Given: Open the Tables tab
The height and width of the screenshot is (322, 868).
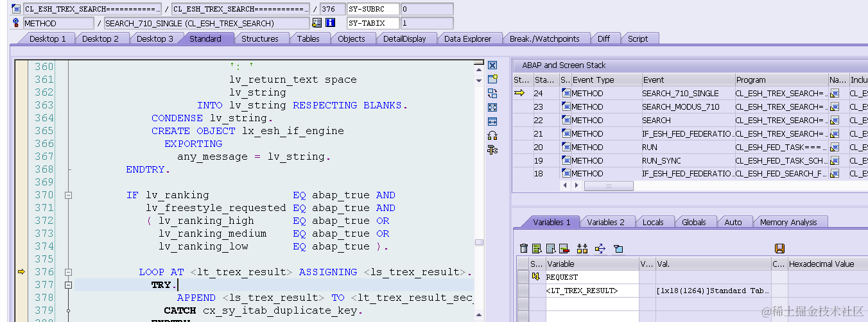Looking at the screenshot, I should tap(308, 38).
